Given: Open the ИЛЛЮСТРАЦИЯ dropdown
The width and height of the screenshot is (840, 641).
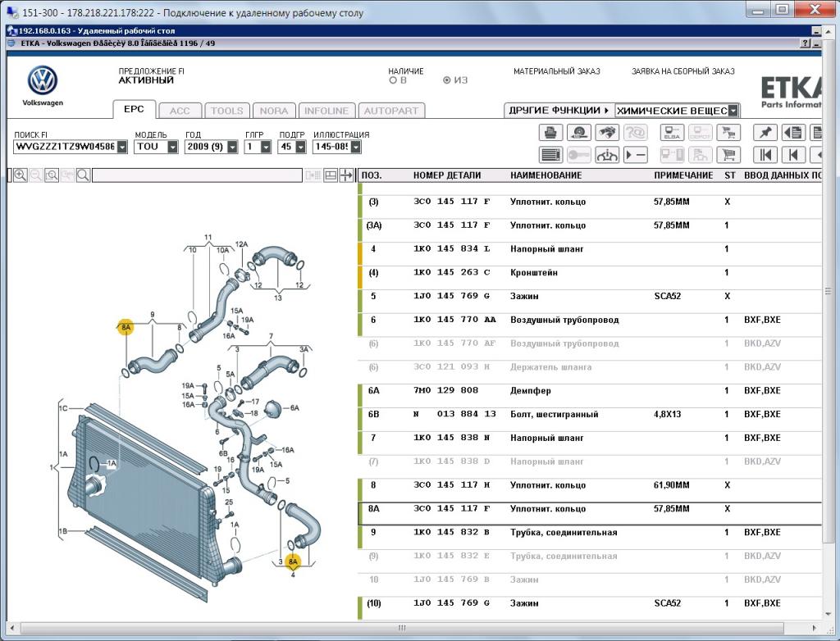Looking at the screenshot, I should point(356,147).
